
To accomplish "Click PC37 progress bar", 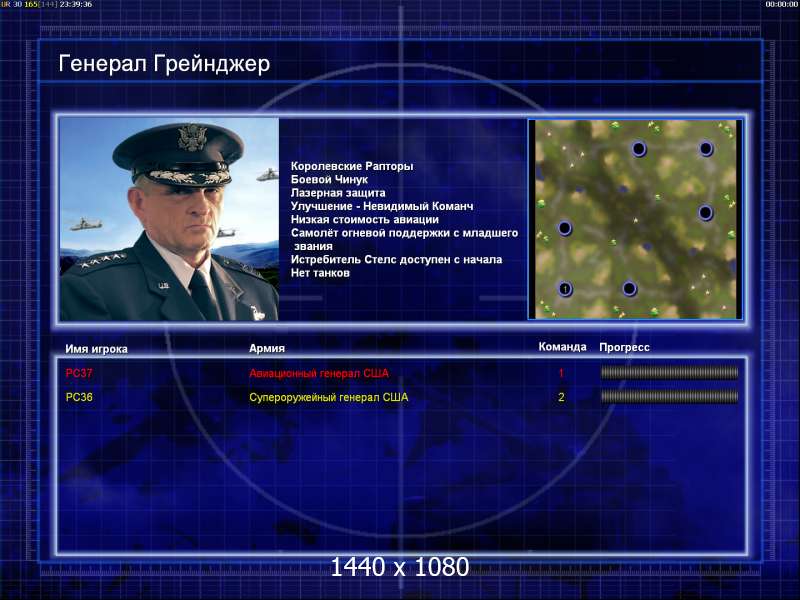I will pos(669,373).
